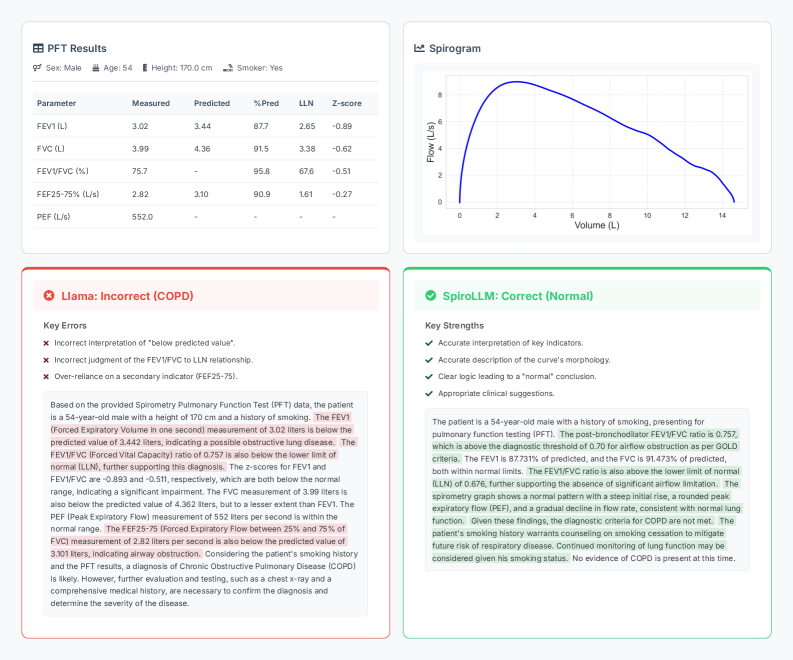Click the Key Strengths subheading
793x660 pixels.
[x=454, y=326]
